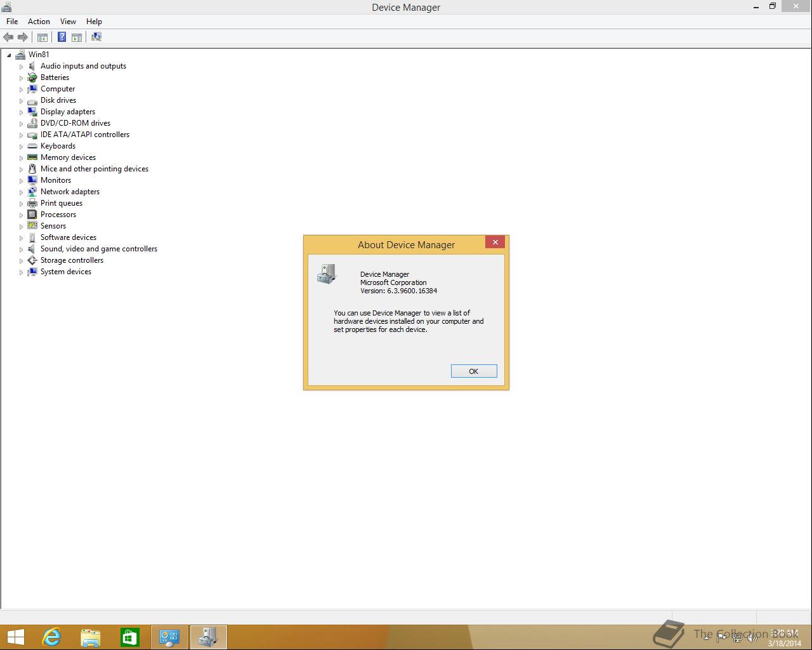Click the Display adapters category icon
The height and width of the screenshot is (650, 812).
pos(32,112)
